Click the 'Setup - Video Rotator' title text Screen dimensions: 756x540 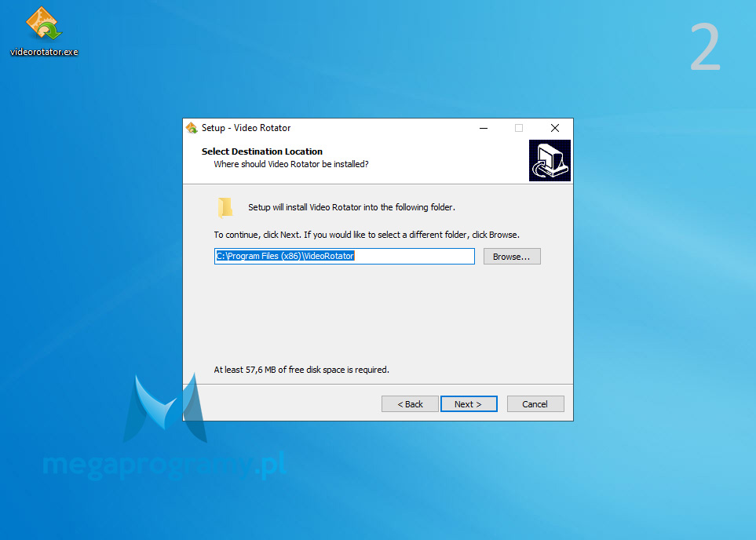point(246,128)
